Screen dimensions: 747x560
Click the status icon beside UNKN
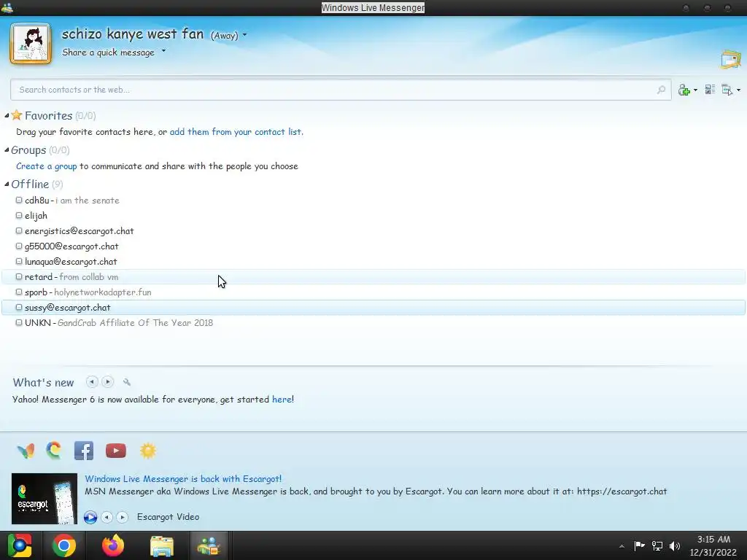click(x=19, y=322)
